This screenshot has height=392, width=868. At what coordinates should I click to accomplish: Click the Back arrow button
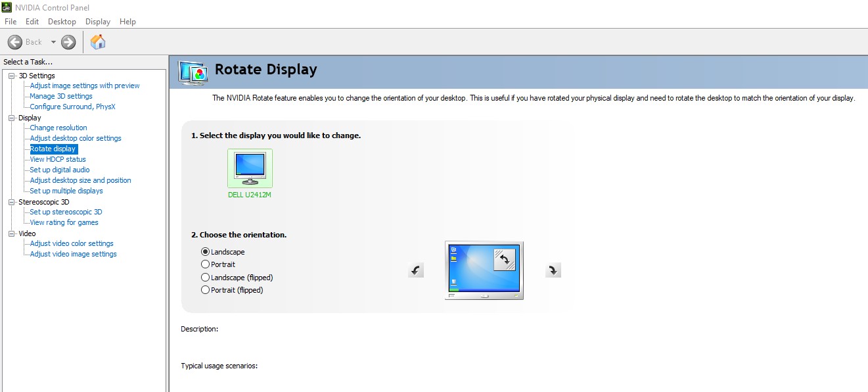pyautogui.click(x=14, y=42)
